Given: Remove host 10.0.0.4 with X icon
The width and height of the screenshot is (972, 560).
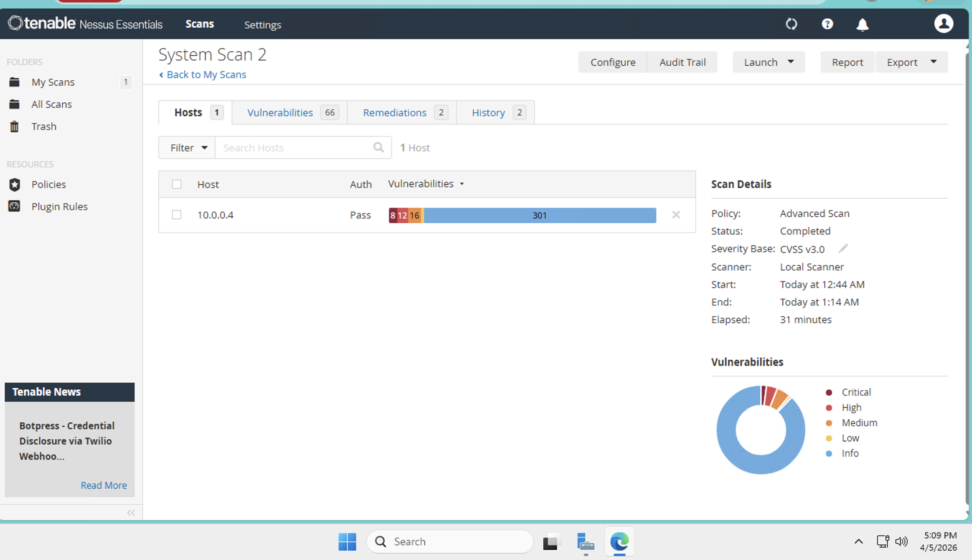Looking at the screenshot, I should point(676,215).
